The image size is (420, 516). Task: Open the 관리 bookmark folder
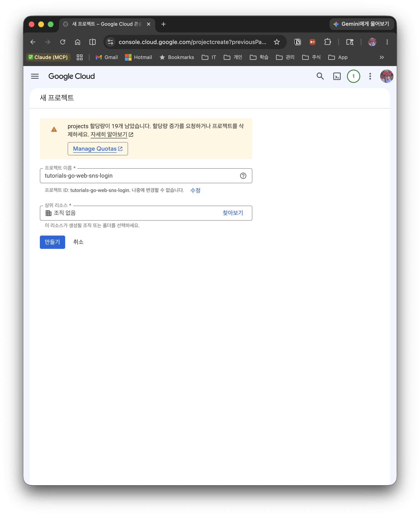(x=285, y=57)
